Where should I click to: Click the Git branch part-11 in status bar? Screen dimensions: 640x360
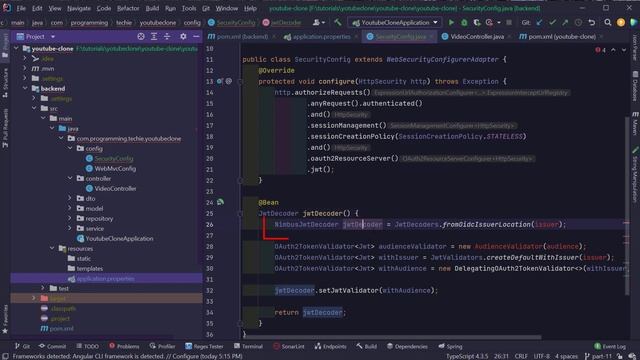click(599, 356)
